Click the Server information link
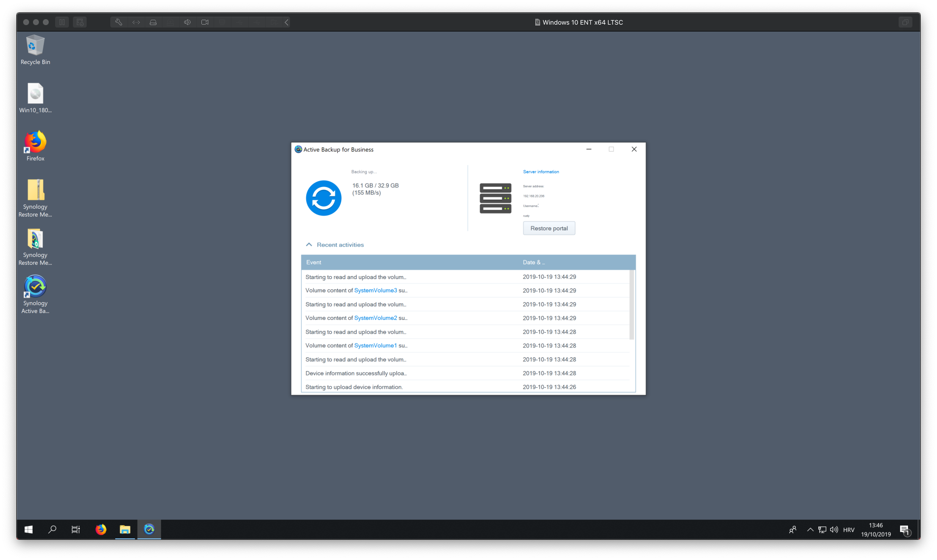 click(x=541, y=172)
